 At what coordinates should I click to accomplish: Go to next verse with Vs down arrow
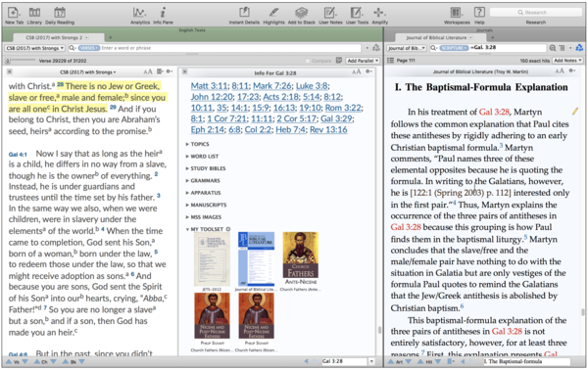tap(24, 361)
